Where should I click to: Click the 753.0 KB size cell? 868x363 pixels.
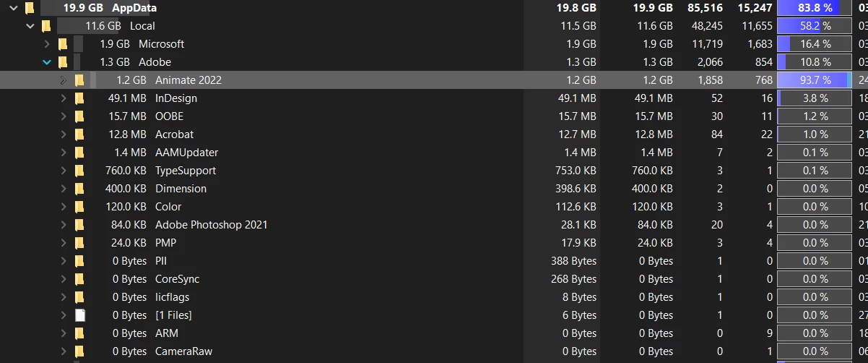pos(575,171)
